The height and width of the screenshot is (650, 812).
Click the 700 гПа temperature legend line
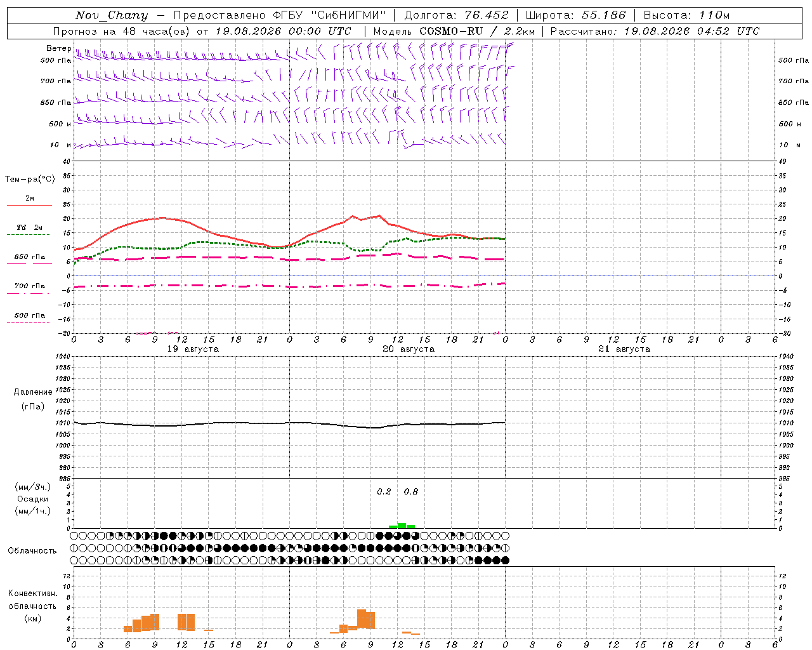click(28, 293)
